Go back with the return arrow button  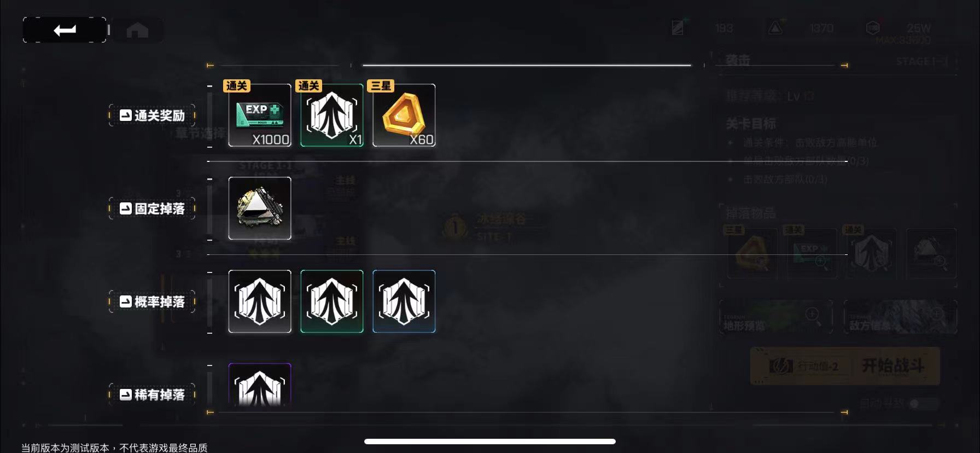point(65,30)
